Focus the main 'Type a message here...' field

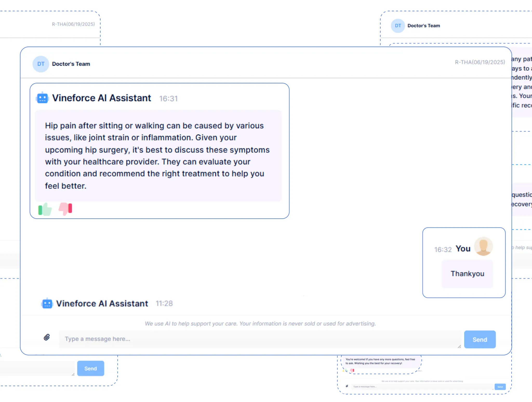[x=260, y=339]
